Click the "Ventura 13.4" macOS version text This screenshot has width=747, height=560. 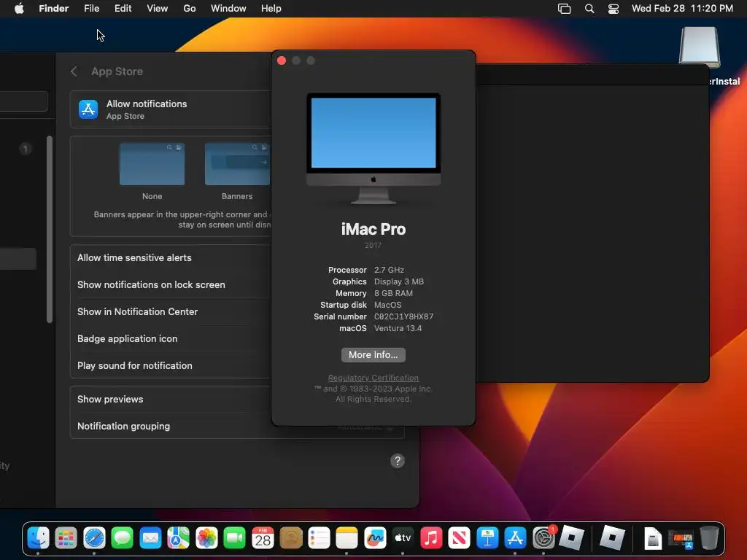[x=398, y=328]
